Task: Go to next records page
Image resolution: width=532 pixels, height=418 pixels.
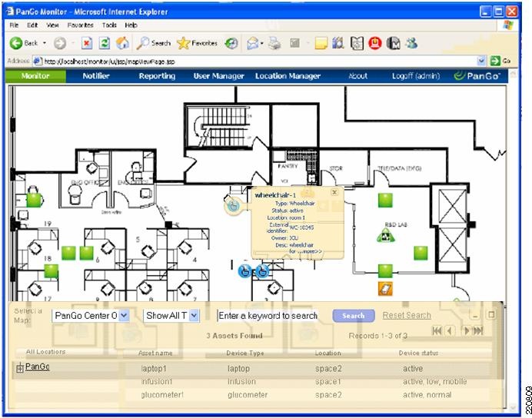Action: click(x=467, y=330)
